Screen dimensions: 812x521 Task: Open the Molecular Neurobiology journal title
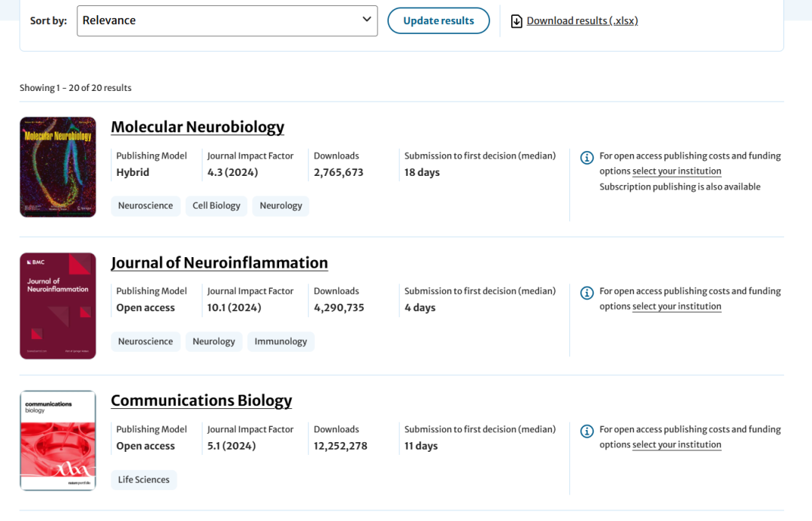[x=197, y=127]
